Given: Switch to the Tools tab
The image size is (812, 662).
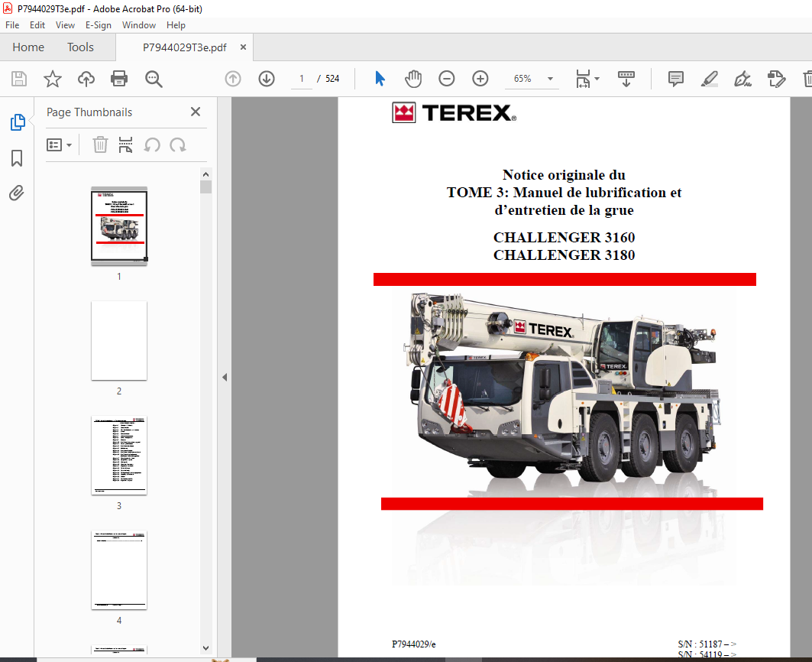Looking at the screenshot, I should [x=80, y=47].
